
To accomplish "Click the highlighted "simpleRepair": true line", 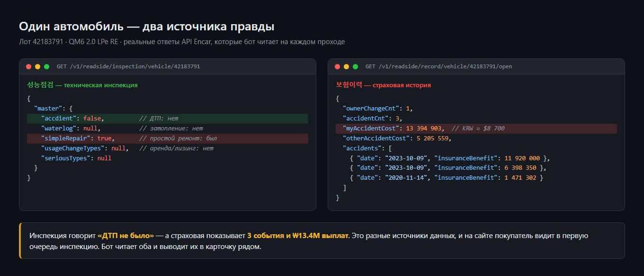I will (168, 138).
